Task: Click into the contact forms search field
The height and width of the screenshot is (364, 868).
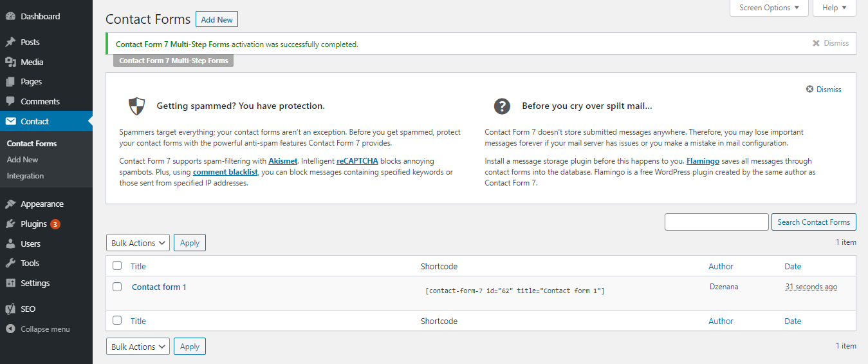Action: 717,222
